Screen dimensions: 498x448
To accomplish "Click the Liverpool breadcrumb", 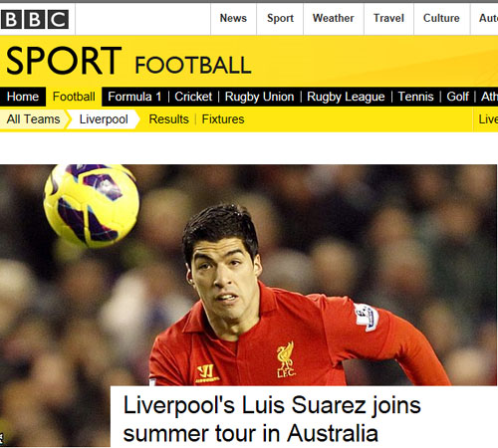I will [x=104, y=119].
